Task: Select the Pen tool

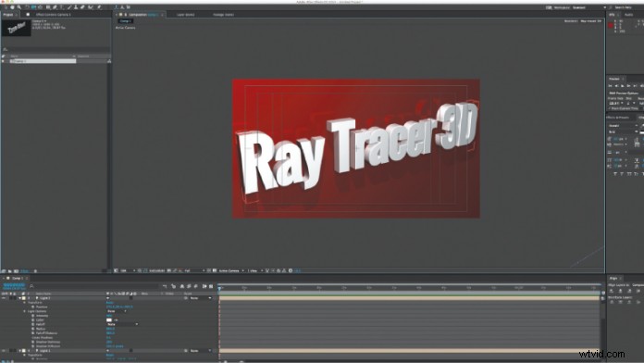Action: pyautogui.click(x=55, y=7)
